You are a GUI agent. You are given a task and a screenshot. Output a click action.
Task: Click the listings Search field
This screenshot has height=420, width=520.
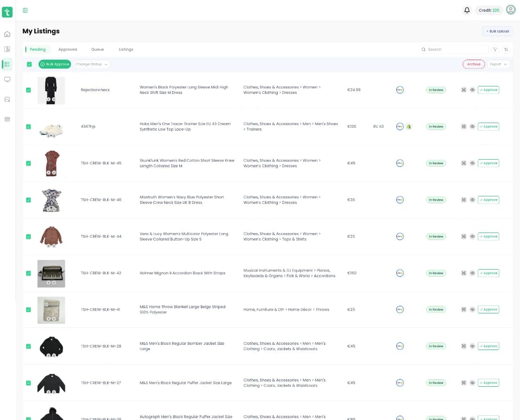454,49
